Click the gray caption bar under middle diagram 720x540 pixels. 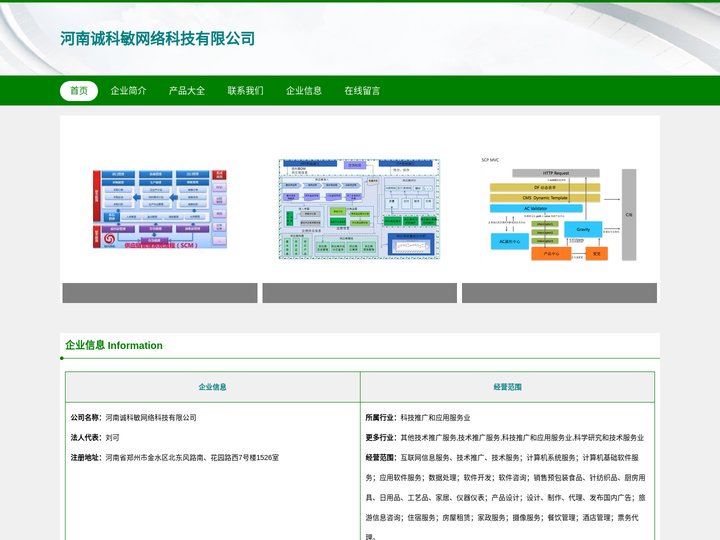pyautogui.click(x=360, y=293)
